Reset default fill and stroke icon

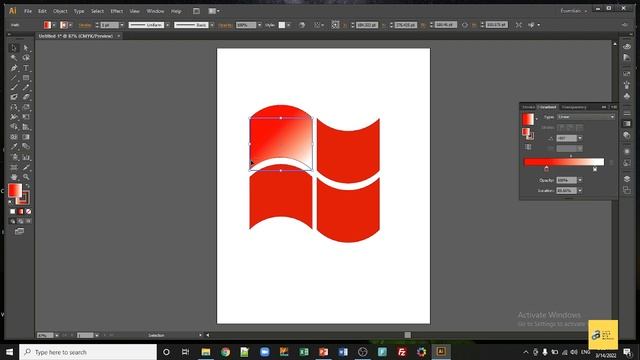click(11, 202)
